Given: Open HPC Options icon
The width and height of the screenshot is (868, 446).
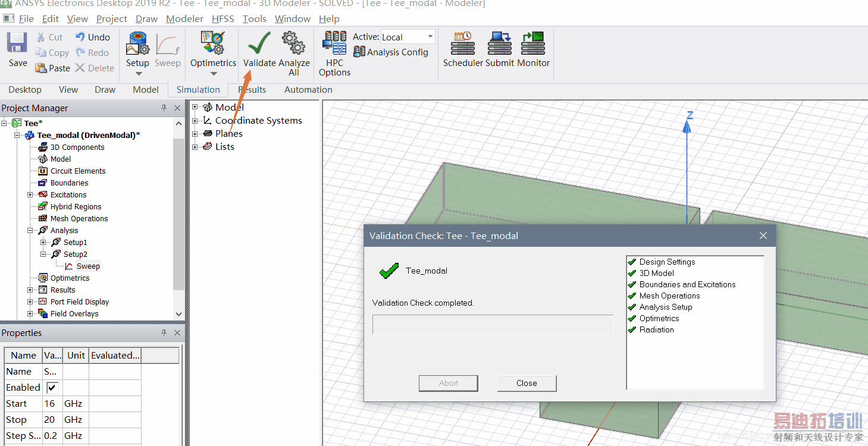Looking at the screenshot, I should click(x=334, y=43).
